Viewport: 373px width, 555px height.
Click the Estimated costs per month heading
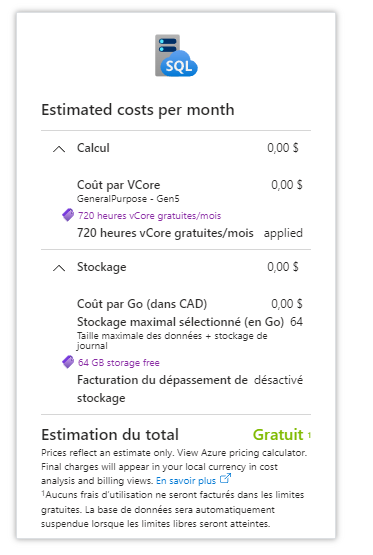click(138, 110)
